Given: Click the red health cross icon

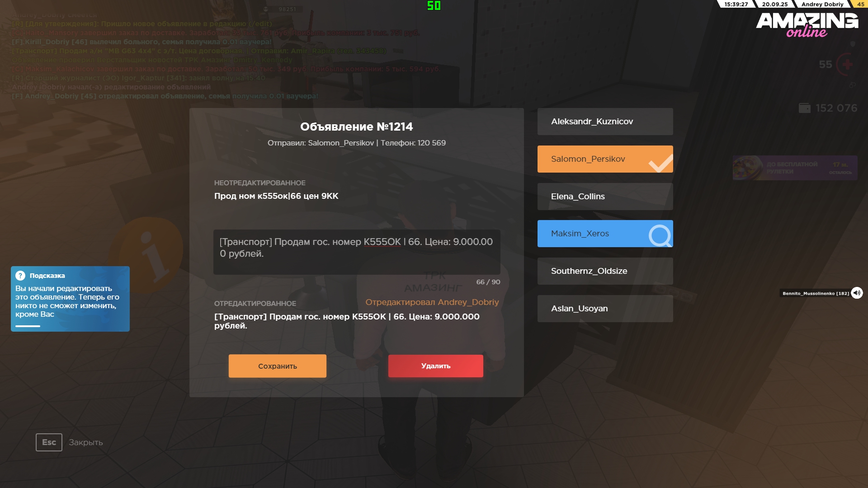Looking at the screenshot, I should tap(847, 65).
